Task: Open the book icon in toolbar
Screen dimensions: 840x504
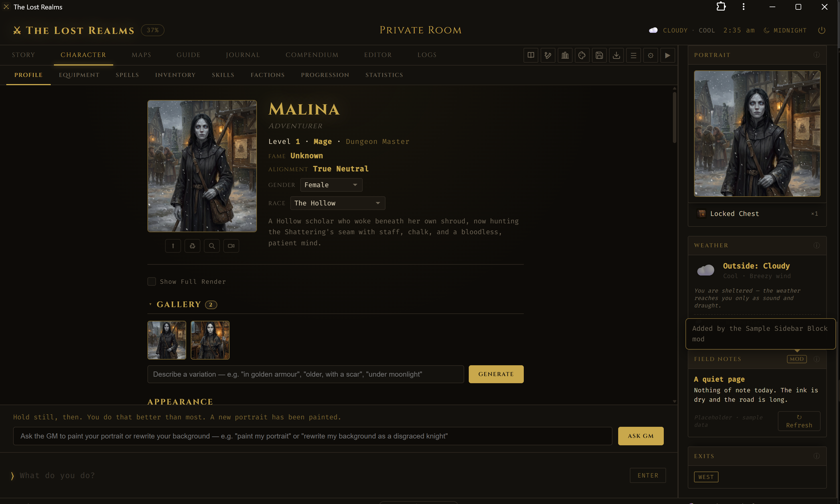Action: coord(531,55)
